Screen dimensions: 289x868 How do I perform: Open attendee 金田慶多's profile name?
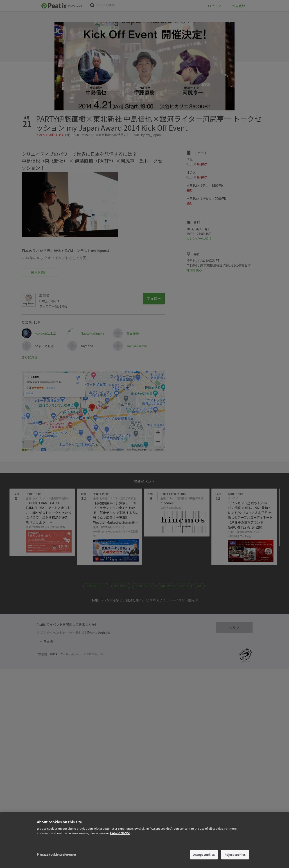[x=133, y=333]
